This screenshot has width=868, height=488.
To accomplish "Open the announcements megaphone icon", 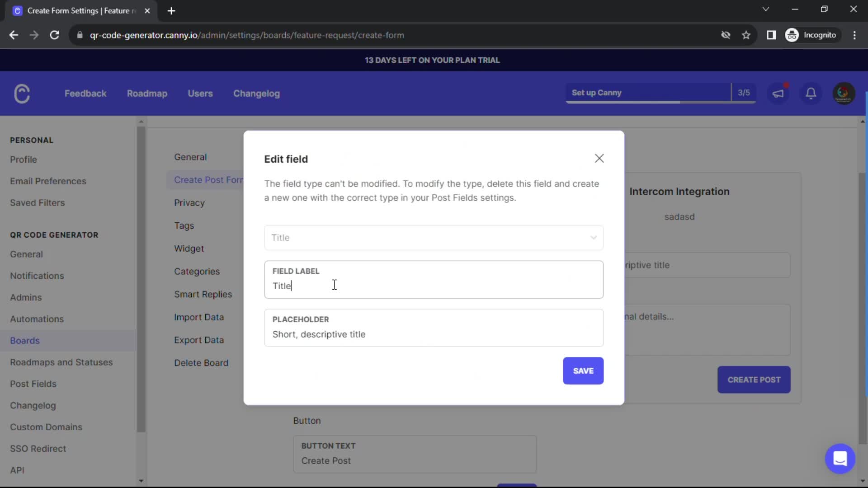I will coord(778,93).
